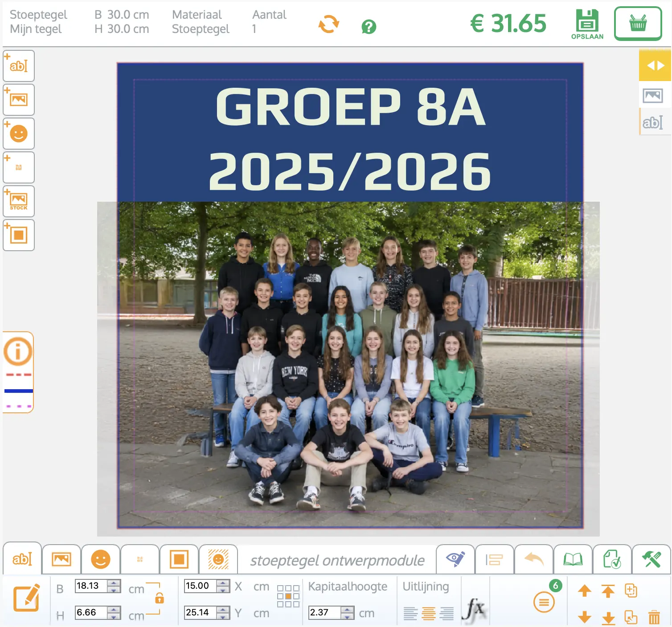
Task: Select the image layer in right panel
Action: click(653, 95)
